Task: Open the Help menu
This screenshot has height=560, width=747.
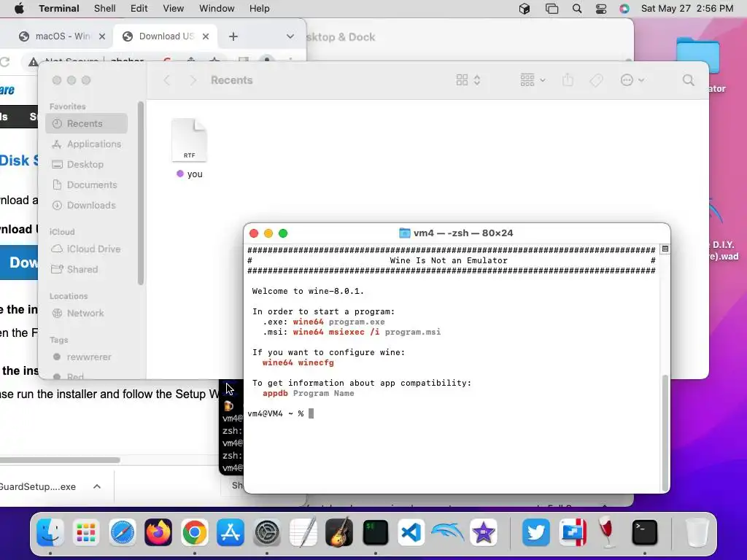Action: click(x=260, y=9)
